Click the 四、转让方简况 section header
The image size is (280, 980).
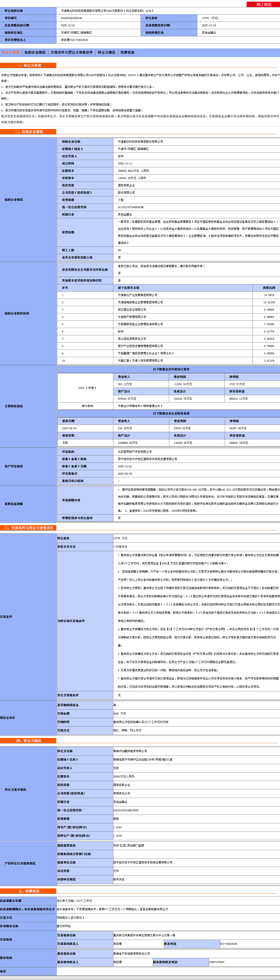click(28, 741)
